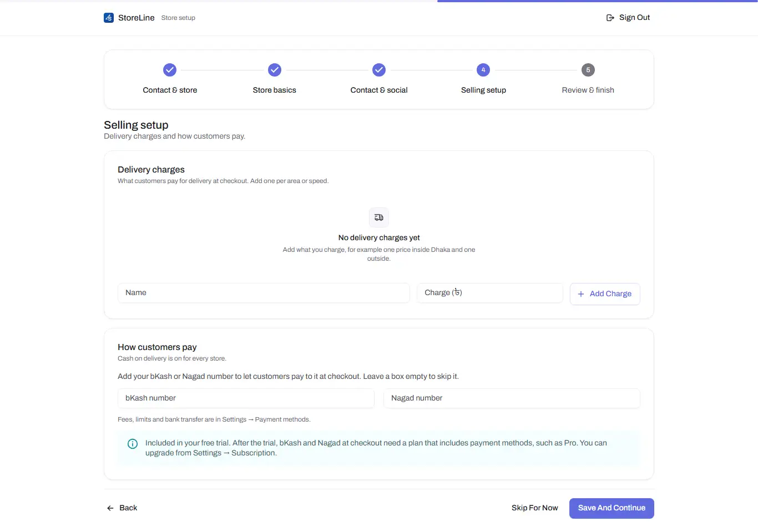Go to the Store basics step label
The image size is (758, 532).
point(275,90)
